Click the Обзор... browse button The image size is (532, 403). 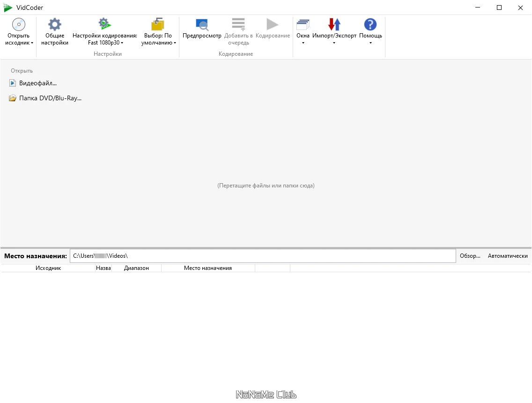(x=470, y=256)
